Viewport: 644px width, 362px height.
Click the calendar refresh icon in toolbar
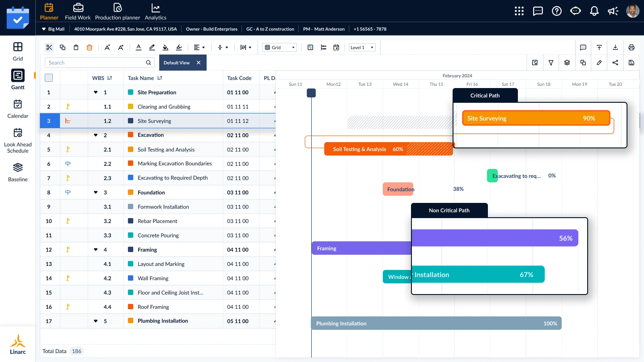[x=337, y=47]
